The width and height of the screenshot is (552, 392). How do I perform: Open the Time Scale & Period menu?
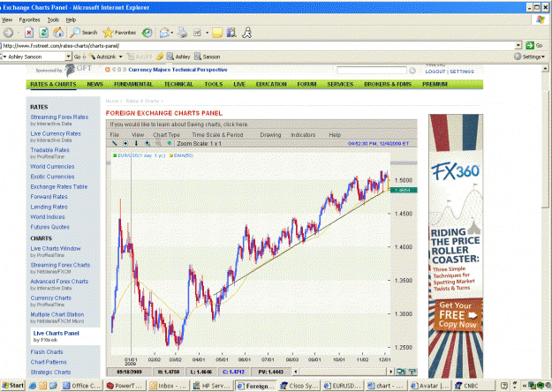pos(217,135)
